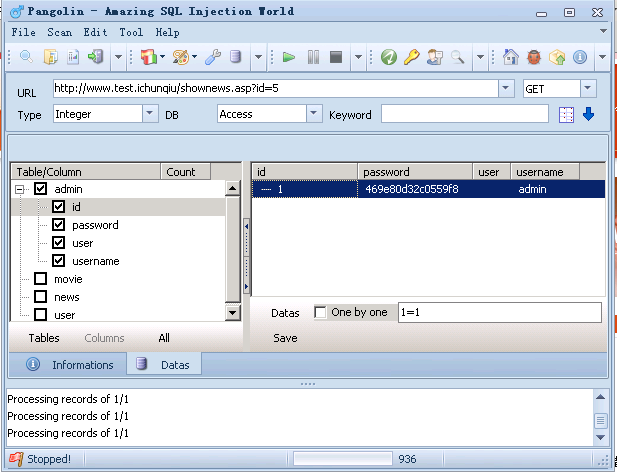617x472 pixels.
Task: Start the scan with green play button
Action: click(x=289, y=57)
